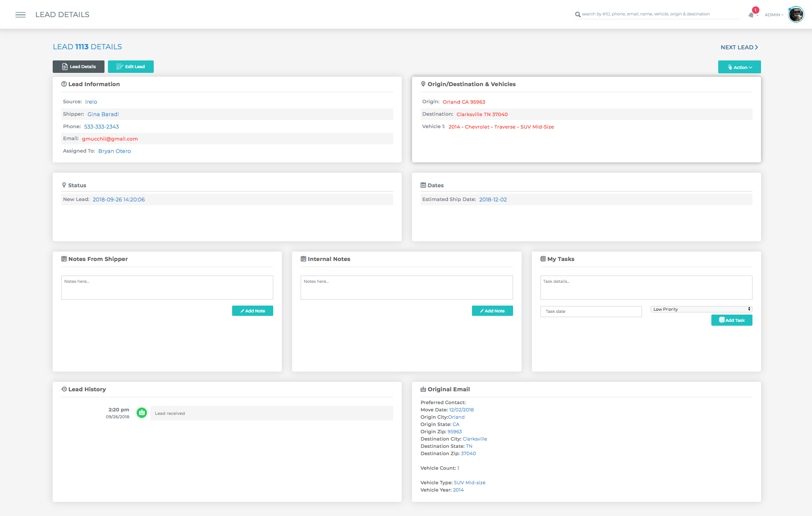Viewport: 812px width, 516px height.
Task: Add Note under Internal Notes
Action: (493, 311)
